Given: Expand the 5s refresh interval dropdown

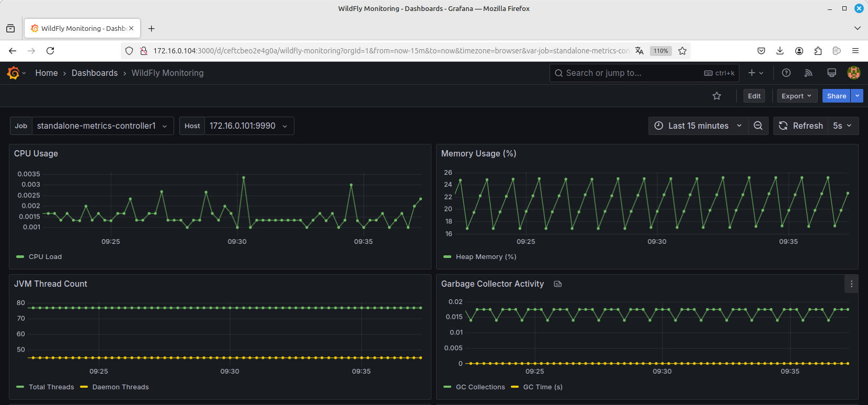Looking at the screenshot, I should 843,126.
